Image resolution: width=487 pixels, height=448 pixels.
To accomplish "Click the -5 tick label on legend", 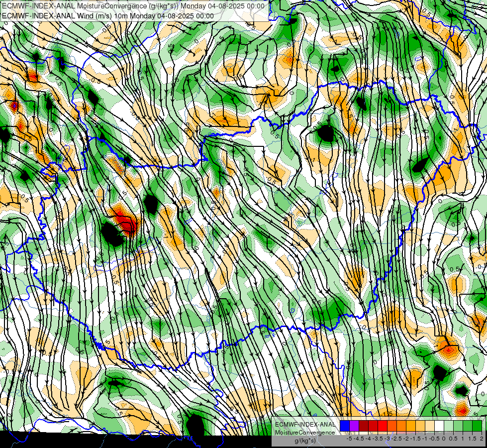I will click(349, 439).
